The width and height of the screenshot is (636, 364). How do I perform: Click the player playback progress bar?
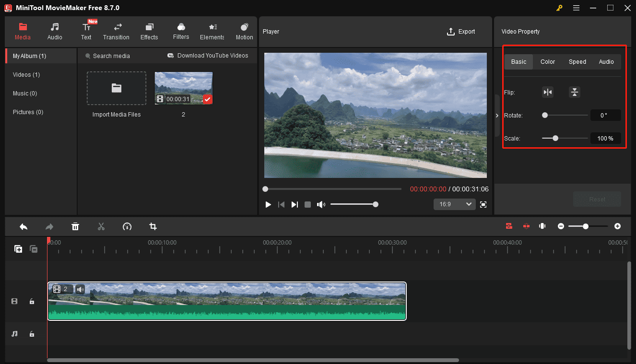(x=332, y=189)
